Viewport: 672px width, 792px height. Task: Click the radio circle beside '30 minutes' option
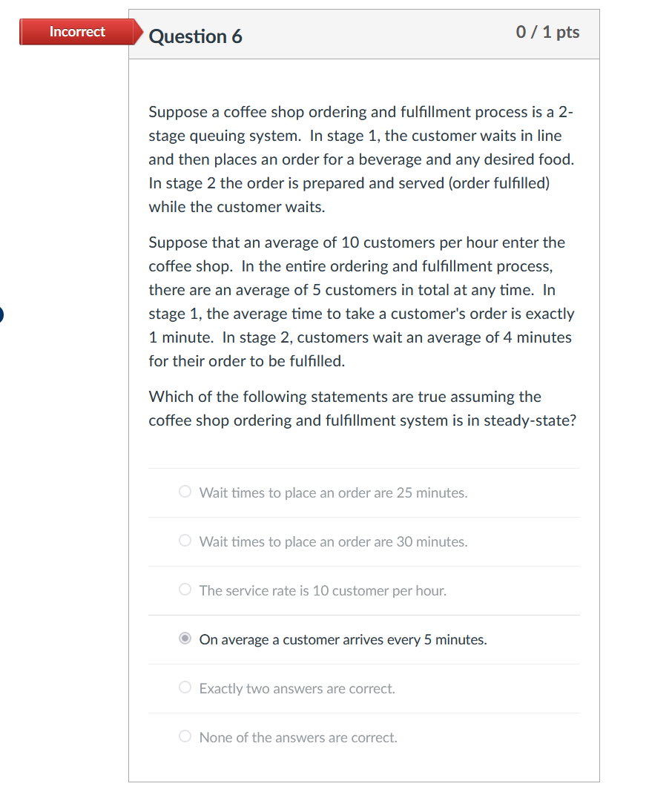(185, 540)
